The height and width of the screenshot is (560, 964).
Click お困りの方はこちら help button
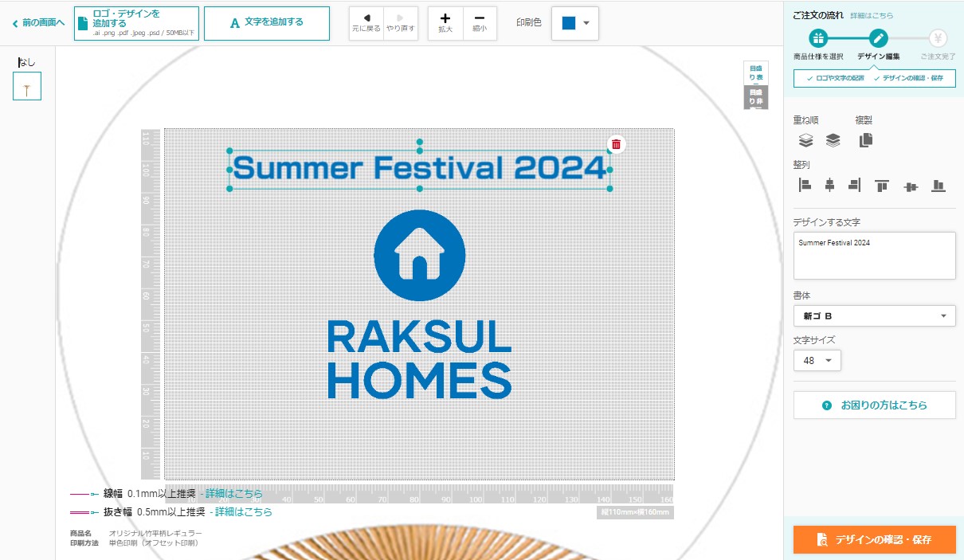tap(874, 405)
